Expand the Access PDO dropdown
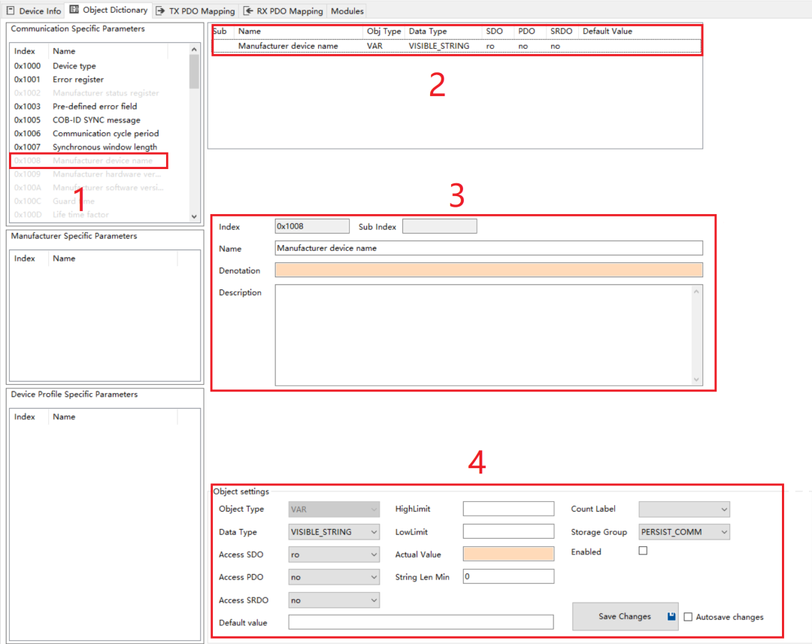This screenshot has width=812, height=644. point(334,577)
